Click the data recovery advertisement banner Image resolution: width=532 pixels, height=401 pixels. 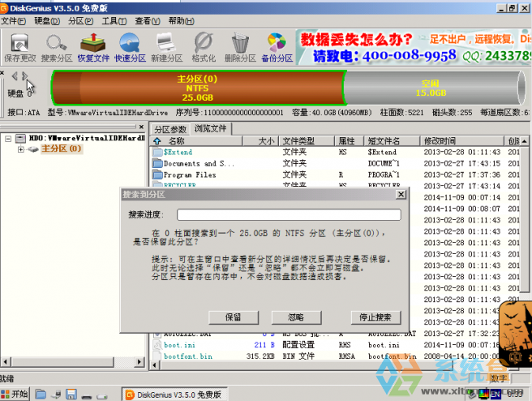pyautogui.click(x=414, y=48)
